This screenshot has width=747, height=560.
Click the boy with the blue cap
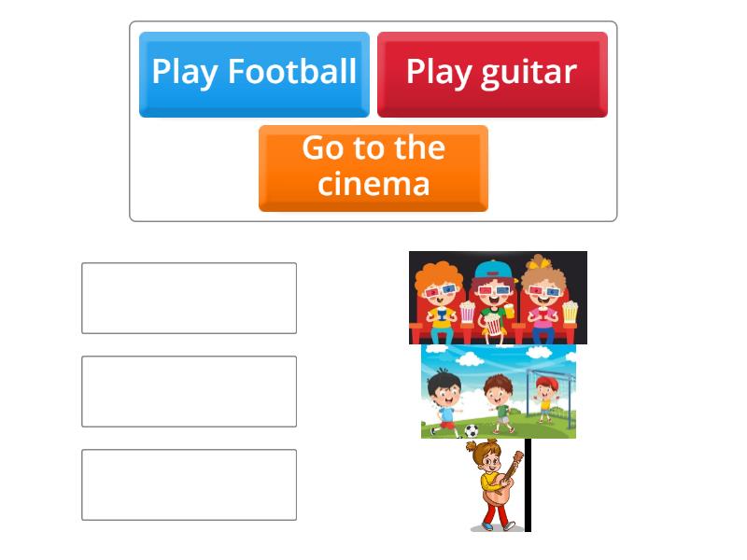pyautogui.click(x=493, y=275)
